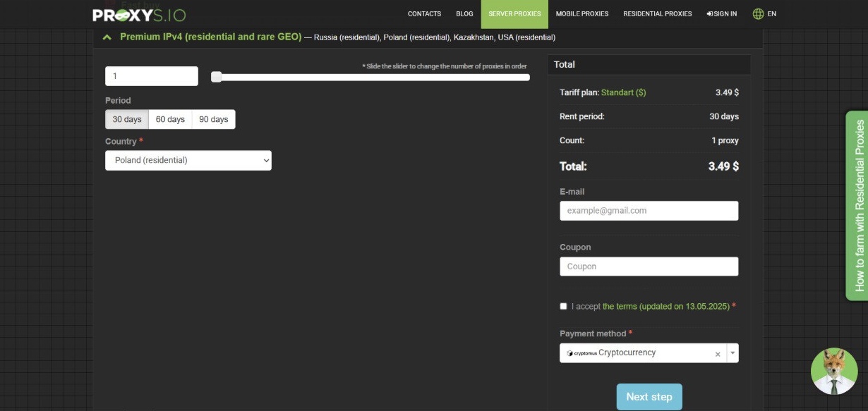The image size is (868, 411).
Task: Select the 30 days period
Action: pos(127,119)
